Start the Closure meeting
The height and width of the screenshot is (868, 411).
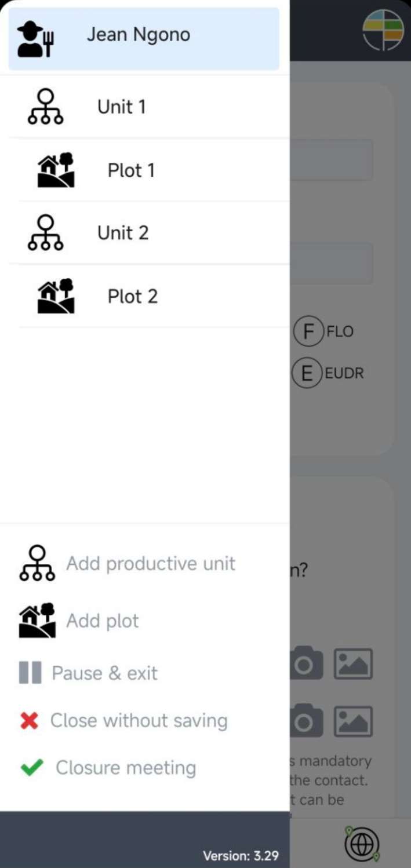(125, 768)
